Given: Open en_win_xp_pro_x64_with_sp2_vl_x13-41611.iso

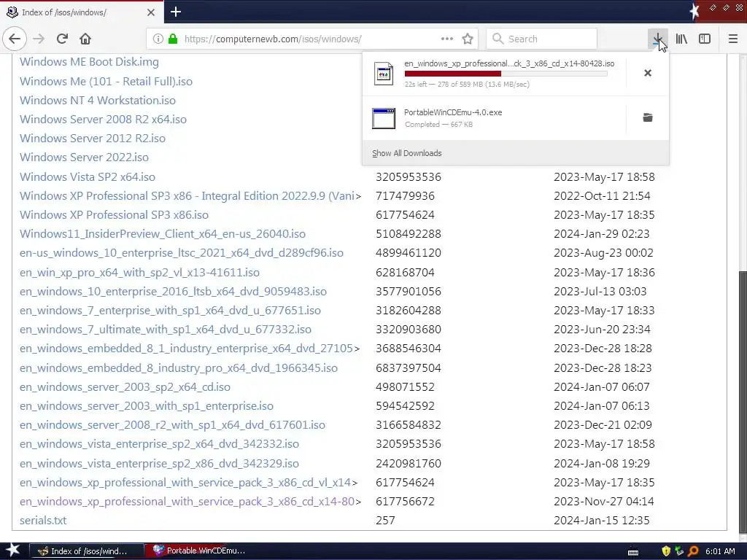Looking at the screenshot, I should (139, 273).
